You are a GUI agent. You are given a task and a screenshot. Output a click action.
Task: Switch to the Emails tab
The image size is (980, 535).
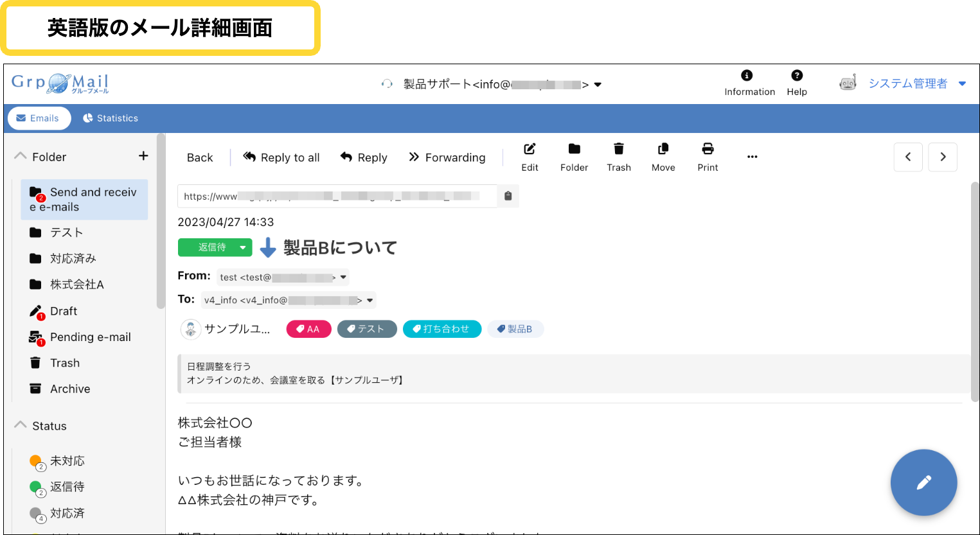coord(39,118)
